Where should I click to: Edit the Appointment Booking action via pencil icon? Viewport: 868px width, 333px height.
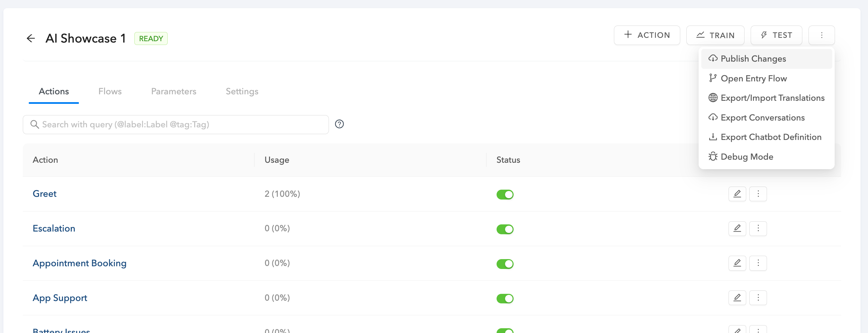tap(737, 263)
